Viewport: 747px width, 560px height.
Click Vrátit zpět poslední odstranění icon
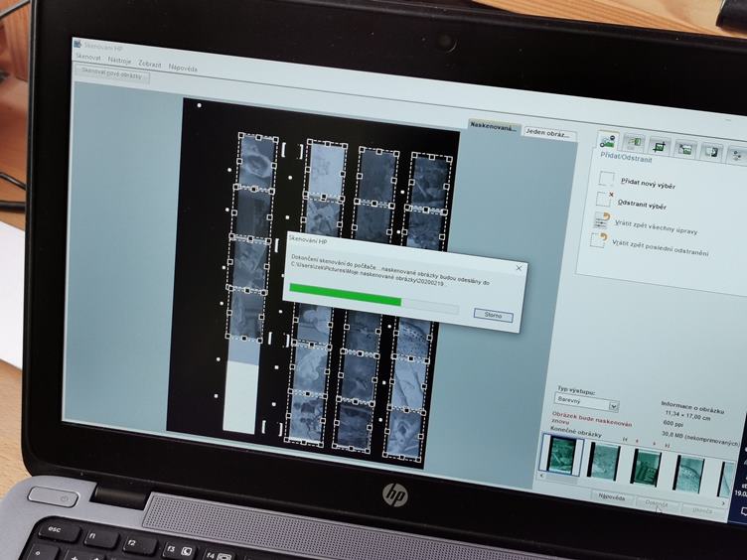(x=598, y=239)
